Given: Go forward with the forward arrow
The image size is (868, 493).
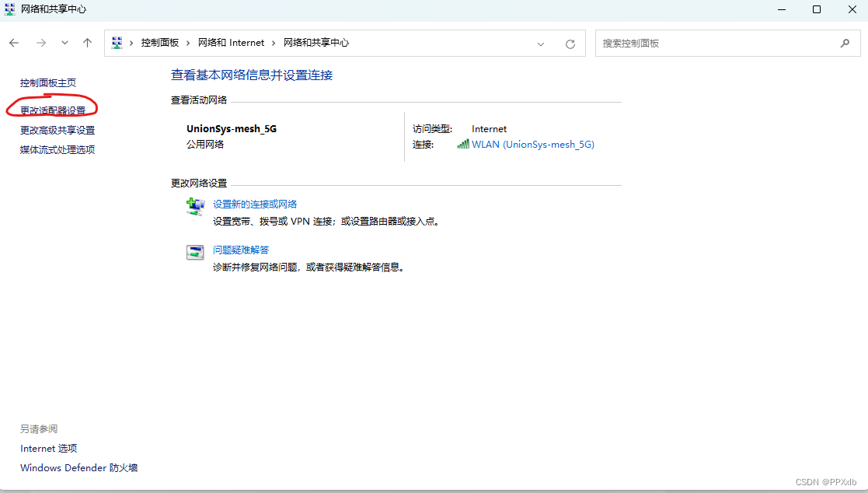Looking at the screenshot, I should click(41, 43).
